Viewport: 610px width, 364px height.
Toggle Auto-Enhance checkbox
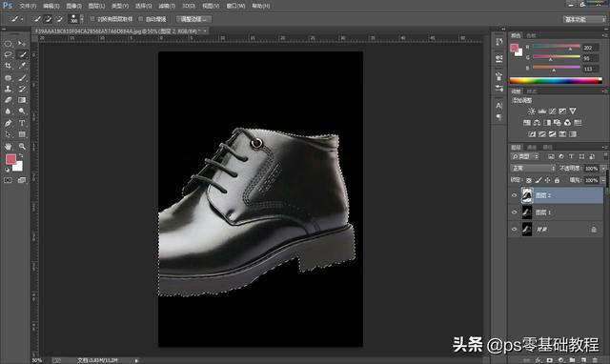[141, 19]
